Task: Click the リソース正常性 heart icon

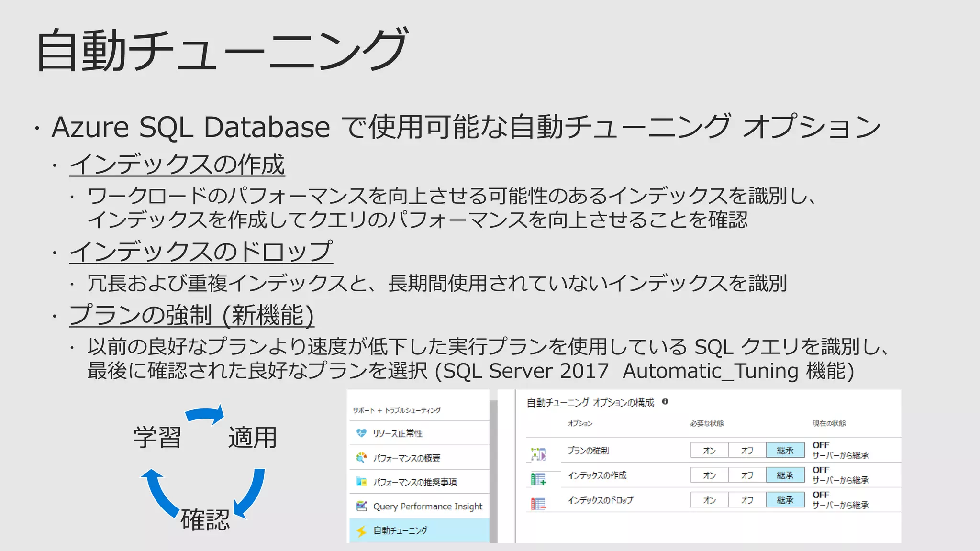Action: coord(361,433)
